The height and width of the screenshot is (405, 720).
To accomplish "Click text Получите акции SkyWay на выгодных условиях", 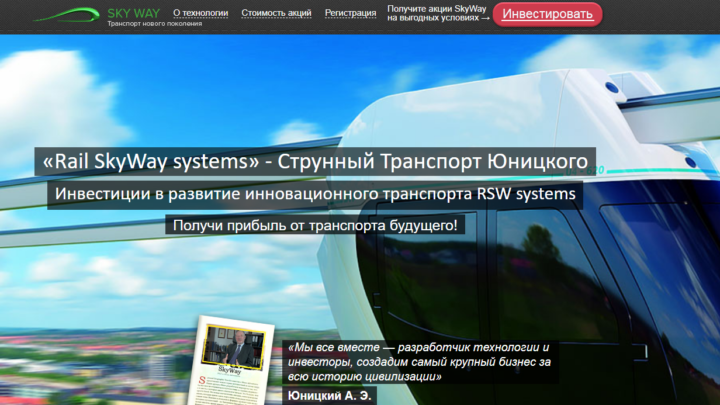I will pos(438,13).
